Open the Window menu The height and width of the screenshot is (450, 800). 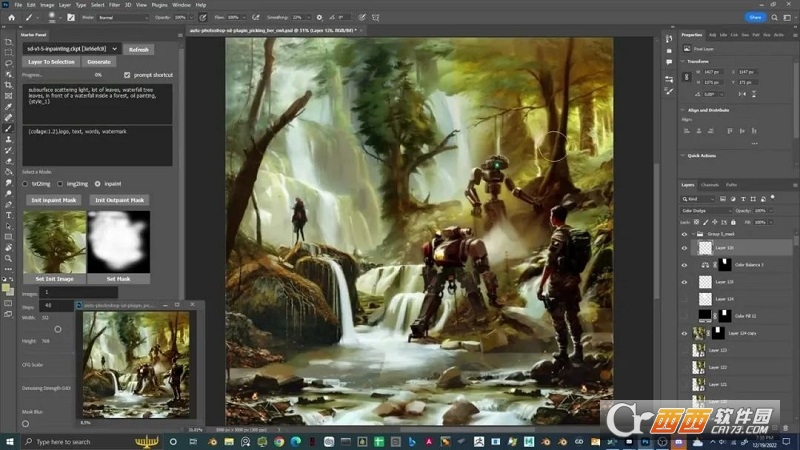[x=181, y=5]
